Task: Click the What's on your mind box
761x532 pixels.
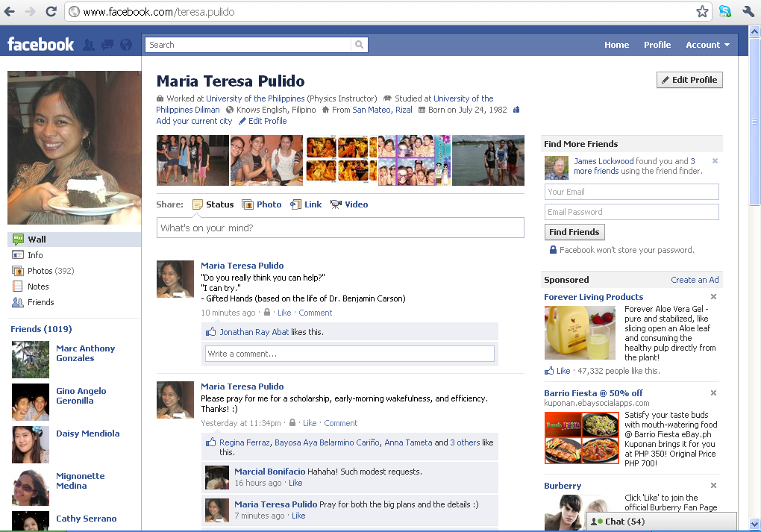Action: [x=340, y=228]
